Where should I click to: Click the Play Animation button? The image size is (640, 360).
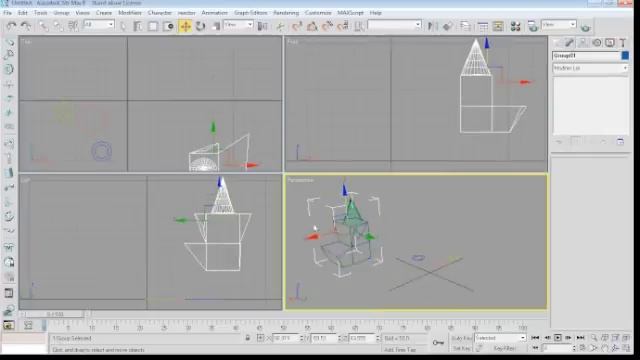pos(558,338)
